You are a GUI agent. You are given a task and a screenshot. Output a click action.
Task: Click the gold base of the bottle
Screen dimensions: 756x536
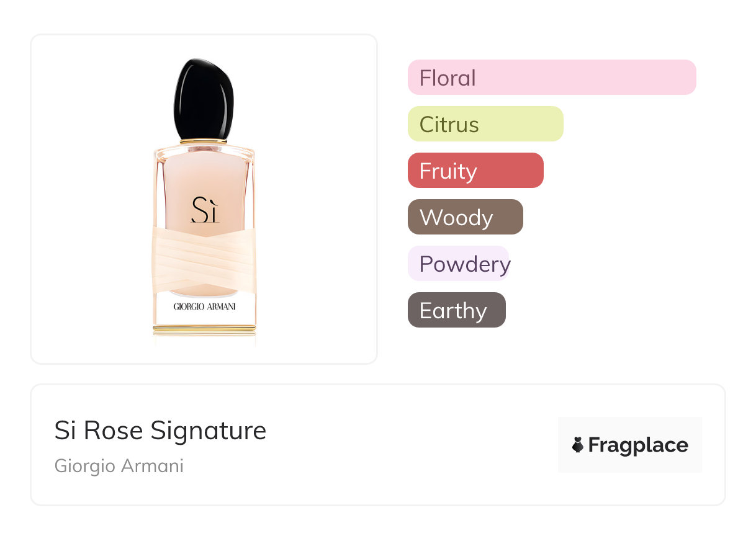[204, 329]
